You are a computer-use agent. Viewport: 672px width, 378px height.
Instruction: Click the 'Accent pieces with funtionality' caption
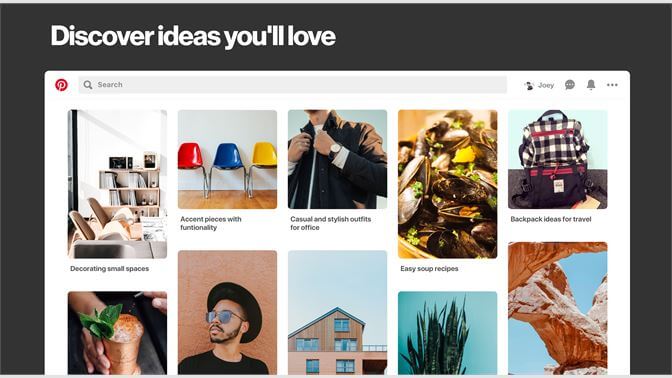click(211, 223)
